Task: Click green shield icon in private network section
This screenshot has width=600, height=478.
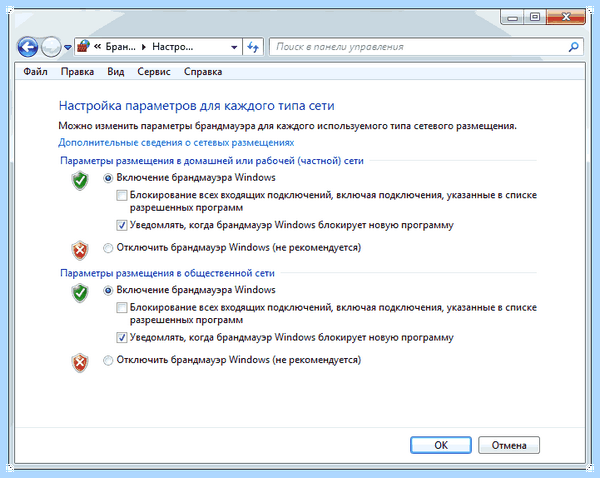Action: pos(80,180)
